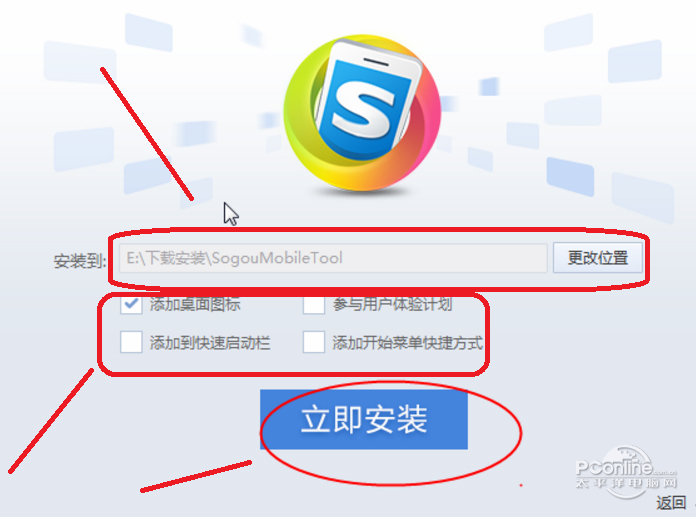Click the Sogou Mobile Assistant colorful ring logo
Image resolution: width=696 pixels, height=519 pixels.
[362, 113]
